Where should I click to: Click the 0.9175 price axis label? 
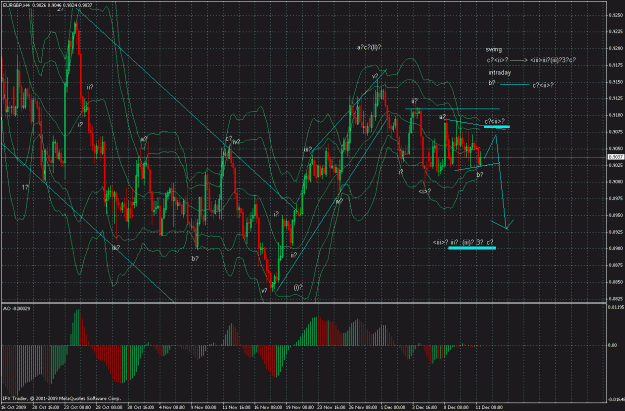pyautogui.click(x=615, y=65)
